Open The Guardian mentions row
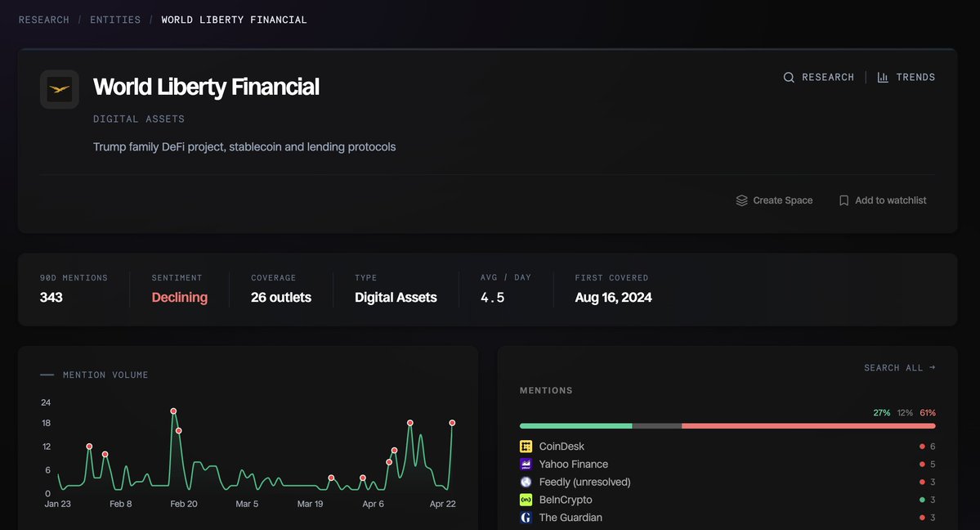This screenshot has width=980, height=530. [727, 518]
